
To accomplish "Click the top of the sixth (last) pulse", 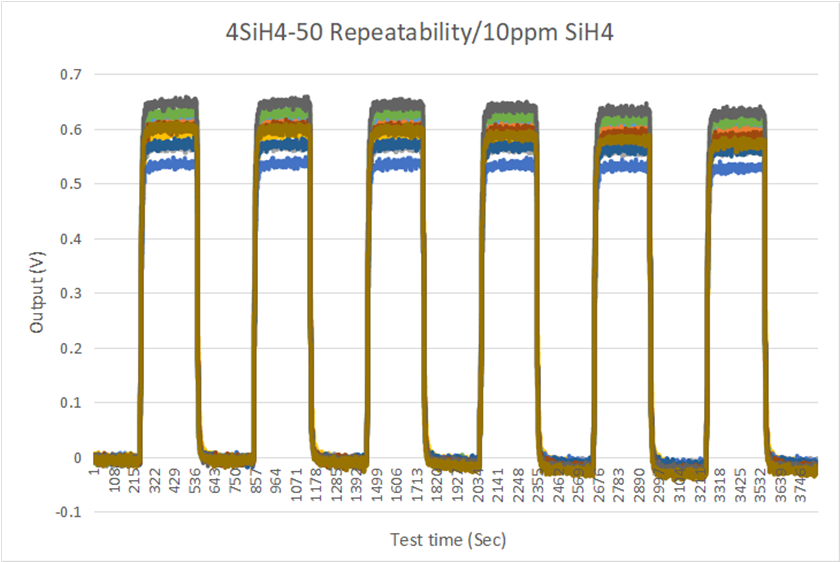I will point(738,110).
